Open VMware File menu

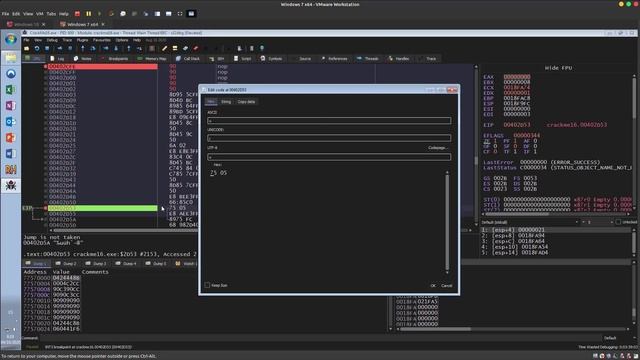pos(5,13)
